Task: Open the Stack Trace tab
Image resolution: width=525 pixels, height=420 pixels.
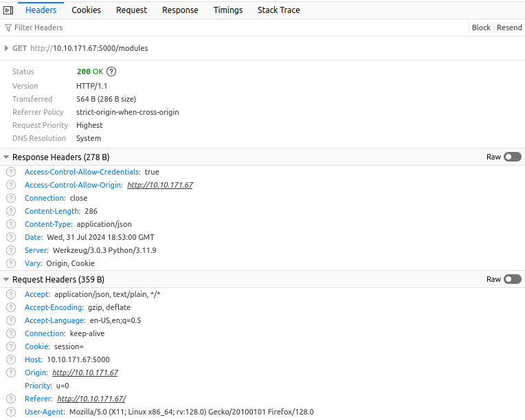Action: 278,10
